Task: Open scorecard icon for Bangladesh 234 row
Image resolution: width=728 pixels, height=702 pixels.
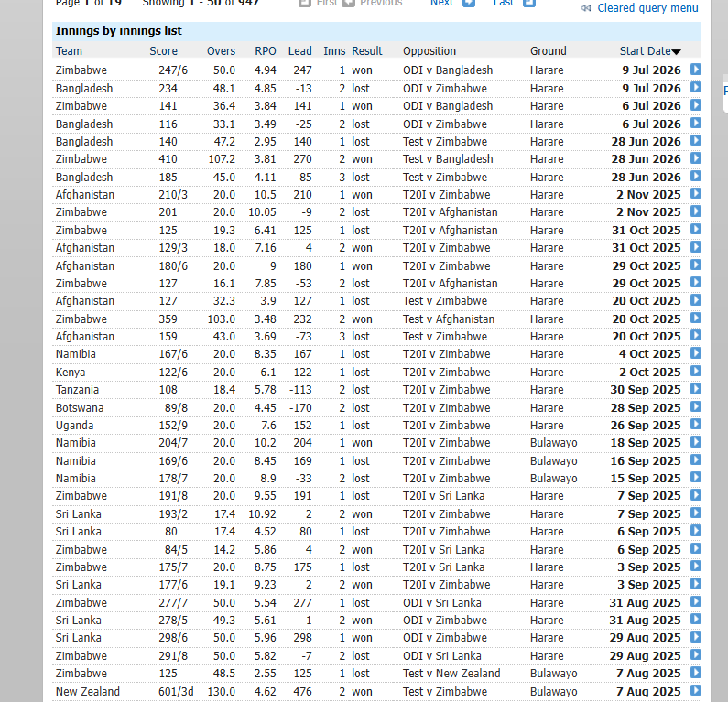Action: point(696,87)
